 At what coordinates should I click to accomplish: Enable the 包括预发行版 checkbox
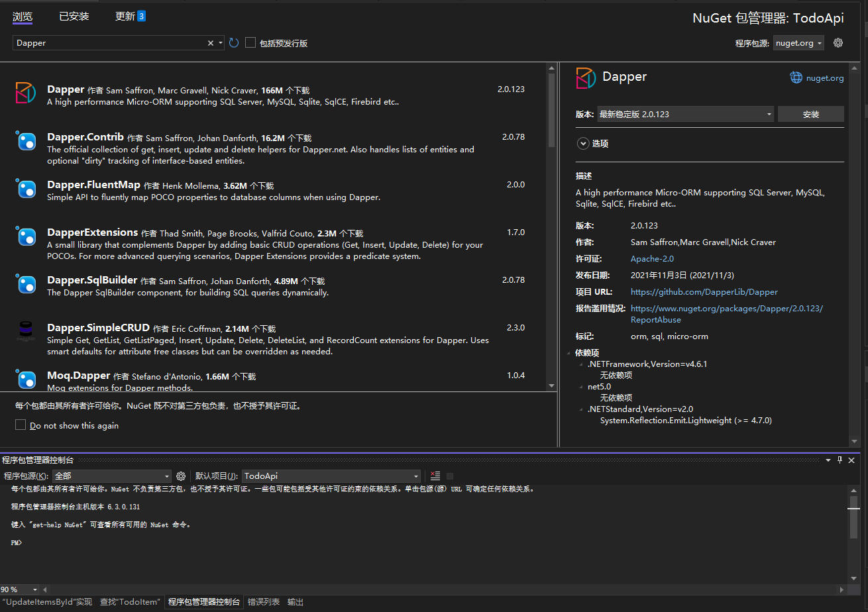click(x=250, y=42)
